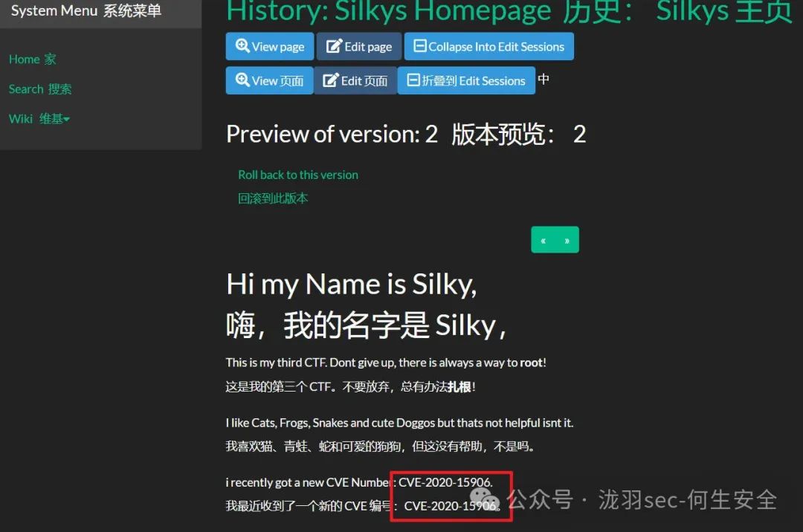Click the '中' character beside the buttons
The width and height of the screenshot is (803, 532).
544,80
